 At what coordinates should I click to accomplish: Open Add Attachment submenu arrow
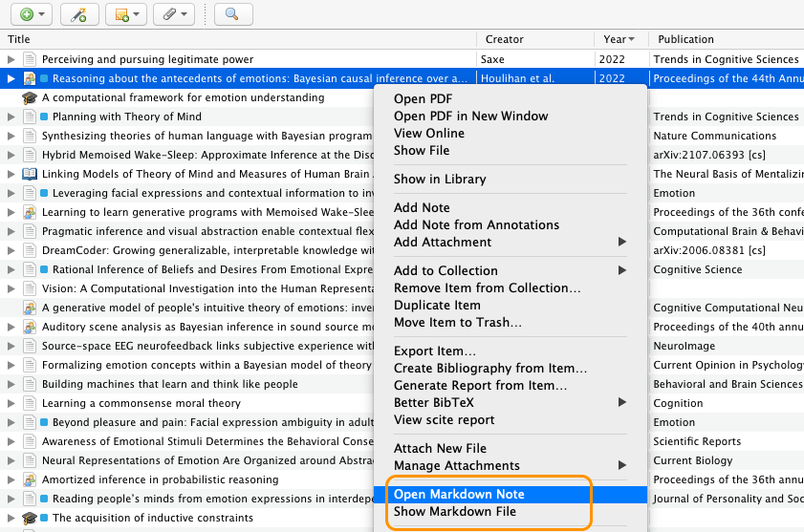(x=622, y=242)
